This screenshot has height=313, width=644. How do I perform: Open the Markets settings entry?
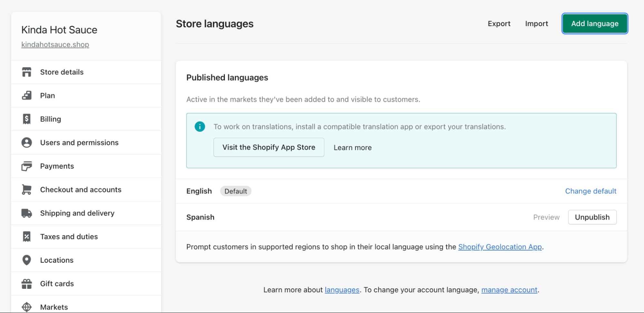[x=54, y=307]
